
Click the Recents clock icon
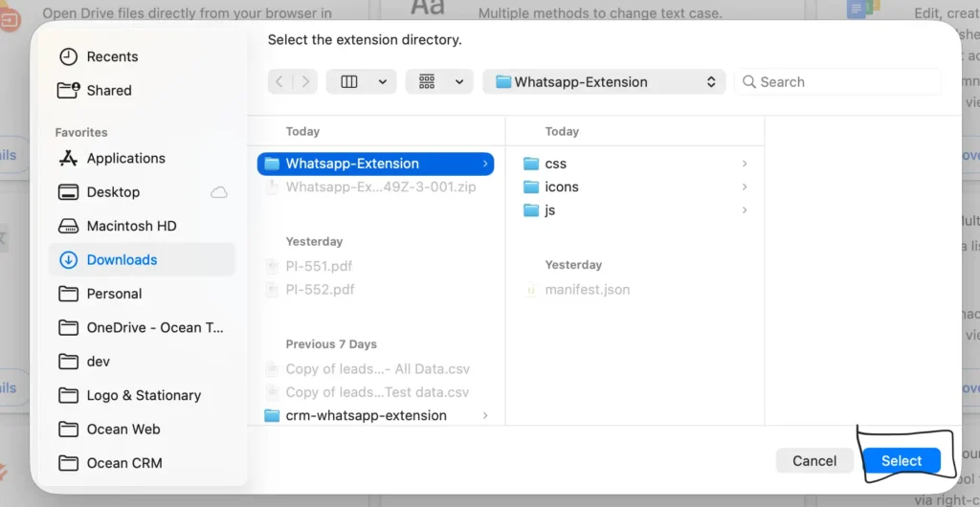click(68, 56)
